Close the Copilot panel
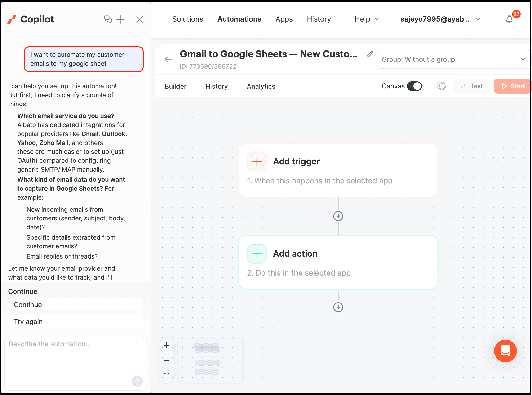Screen dimensions: 532x395 (x=140, y=19)
